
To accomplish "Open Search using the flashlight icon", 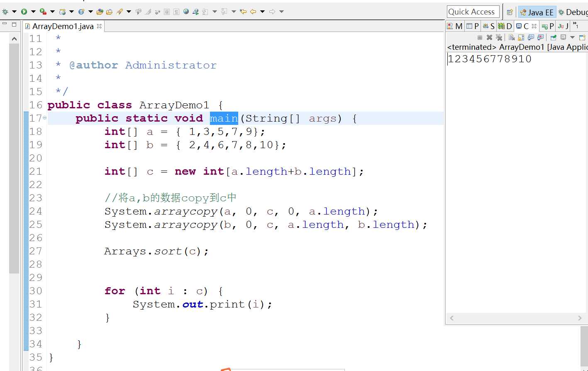I will tap(120, 12).
